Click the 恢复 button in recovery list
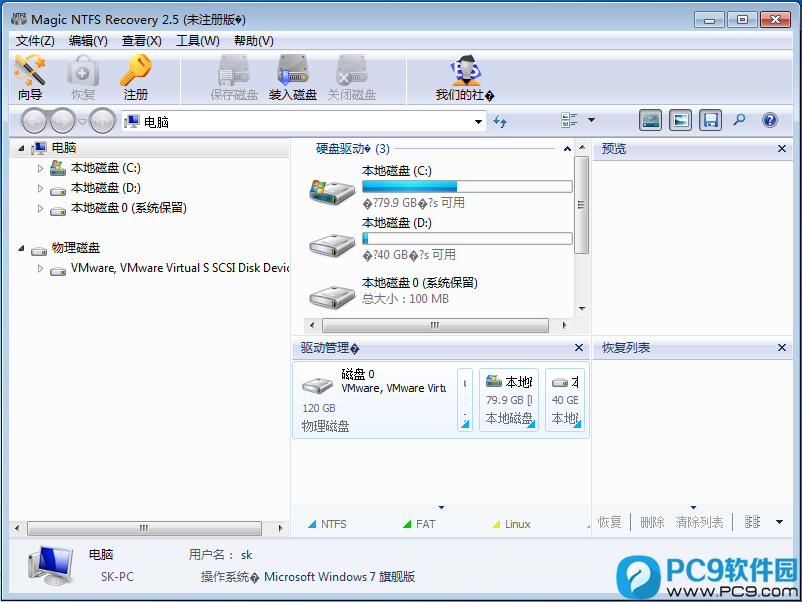The width and height of the screenshot is (802, 602). click(x=610, y=522)
